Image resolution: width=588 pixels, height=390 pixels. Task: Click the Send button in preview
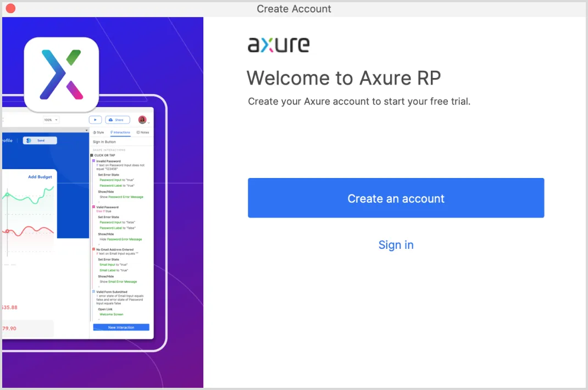[x=40, y=141]
